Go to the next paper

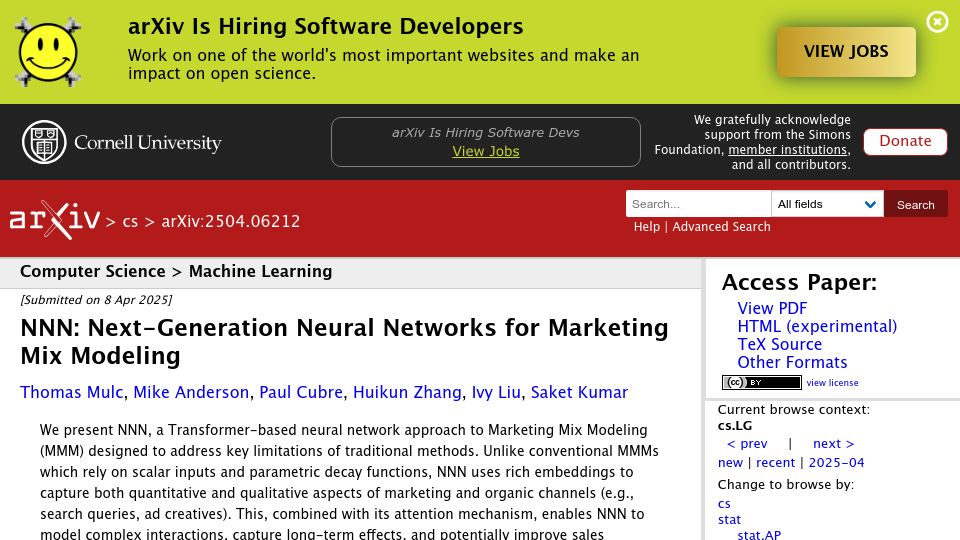point(833,443)
